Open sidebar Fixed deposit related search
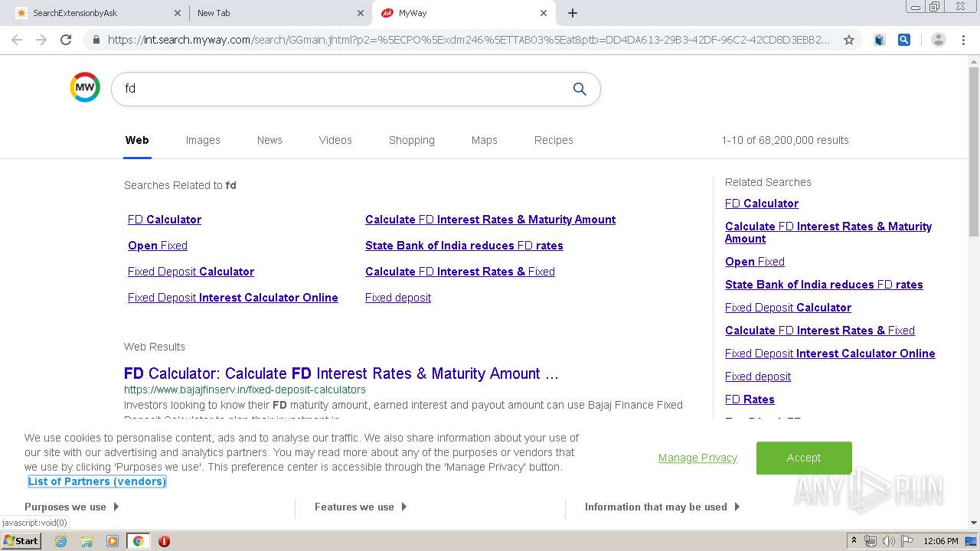The height and width of the screenshot is (551, 980). click(x=758, y=377)
